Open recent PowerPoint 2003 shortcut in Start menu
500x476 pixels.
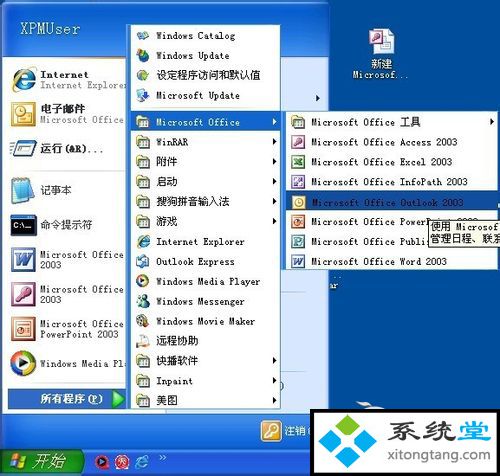[x=67, y=329]
